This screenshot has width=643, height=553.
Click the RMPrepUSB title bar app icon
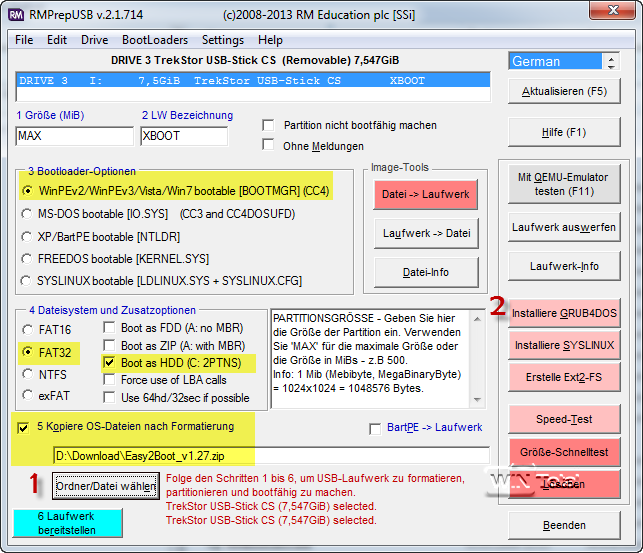pyautogui.click(x=16, y=15)
